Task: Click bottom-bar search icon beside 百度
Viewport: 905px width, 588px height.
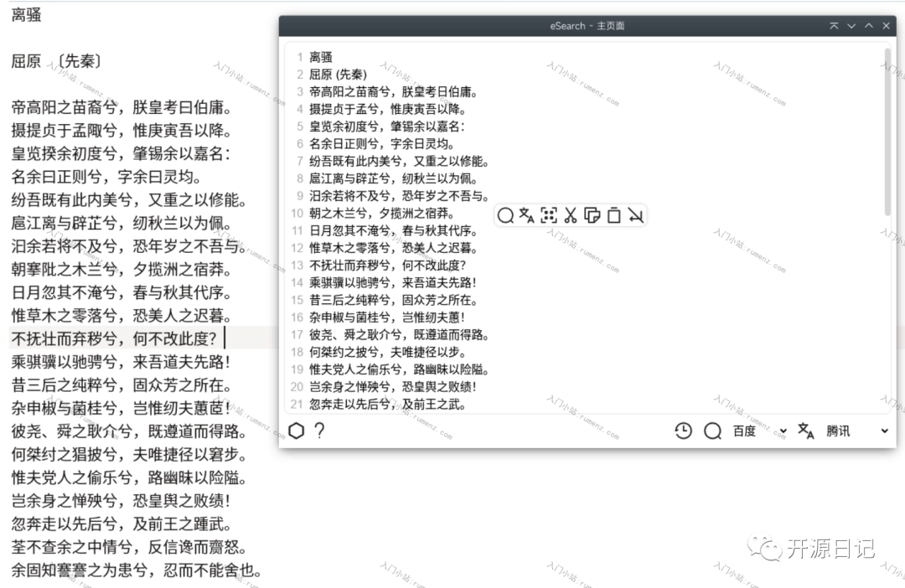Action: [713, 431]
